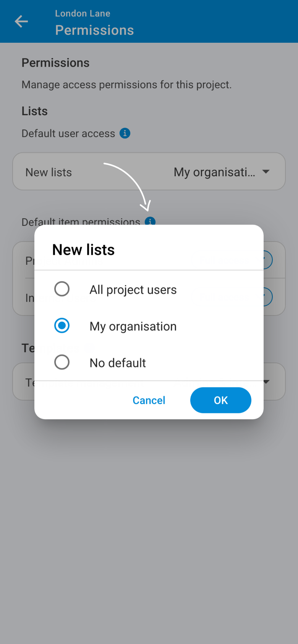The width and height of the screenshot is (298, 644).
Task: Expand the New lists dropdown arrow
Action: 266,172
